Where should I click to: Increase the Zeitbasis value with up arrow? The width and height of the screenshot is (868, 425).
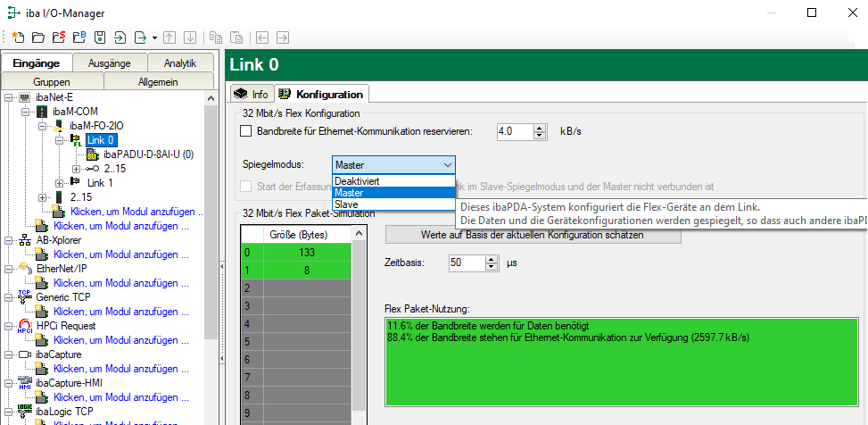tap(492, 259)
